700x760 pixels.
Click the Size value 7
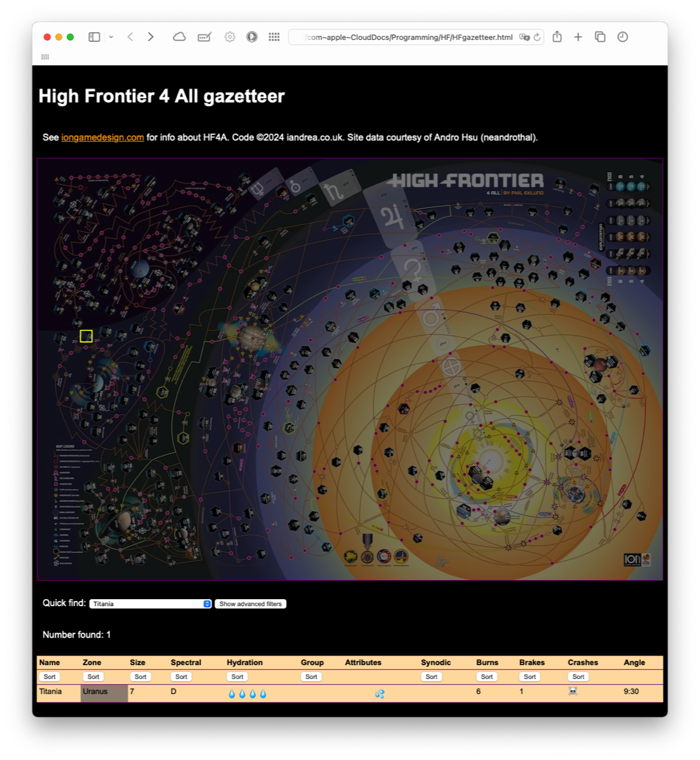[132, 692]
